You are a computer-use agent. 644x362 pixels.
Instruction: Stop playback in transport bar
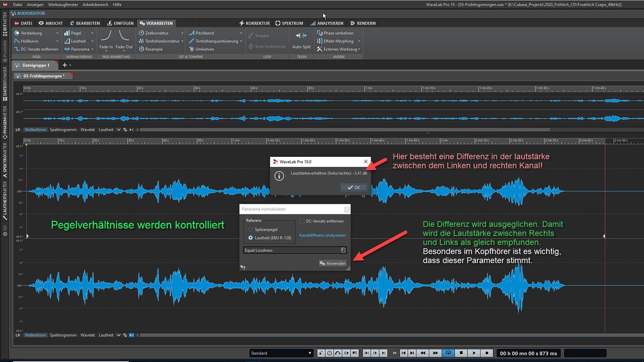point(461,353)
